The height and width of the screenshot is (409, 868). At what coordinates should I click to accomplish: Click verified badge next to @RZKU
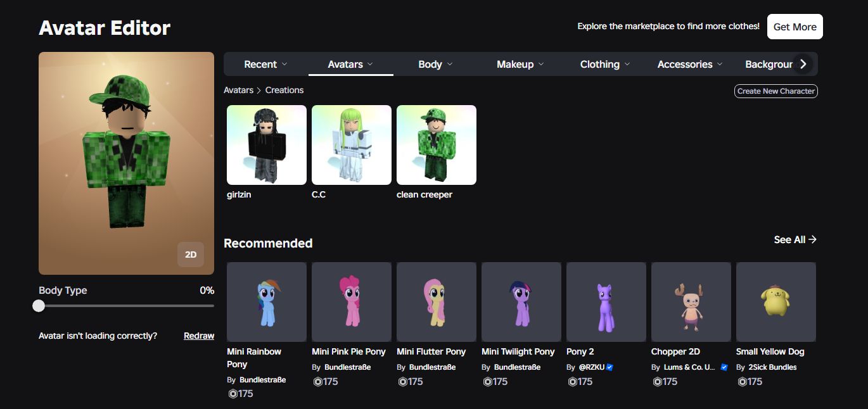(x=610, y=367)
